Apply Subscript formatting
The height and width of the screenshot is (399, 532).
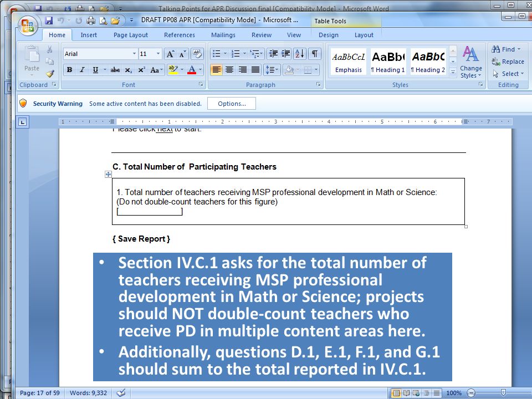point(128,70)
